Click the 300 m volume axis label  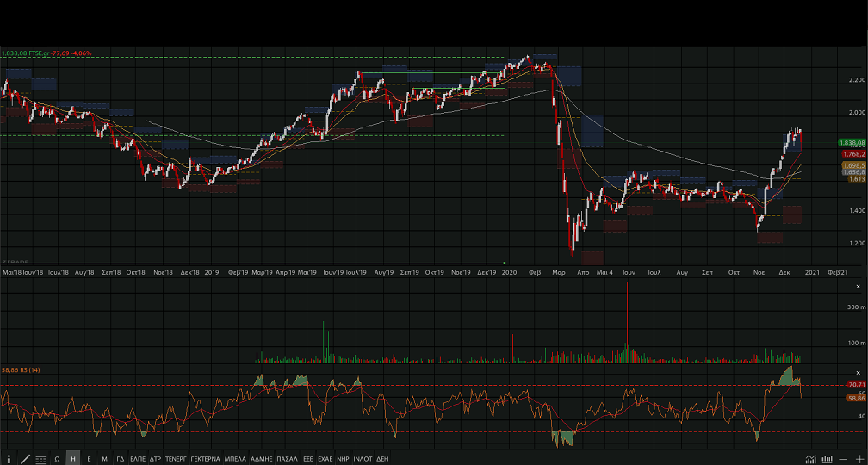click(857, 307)
